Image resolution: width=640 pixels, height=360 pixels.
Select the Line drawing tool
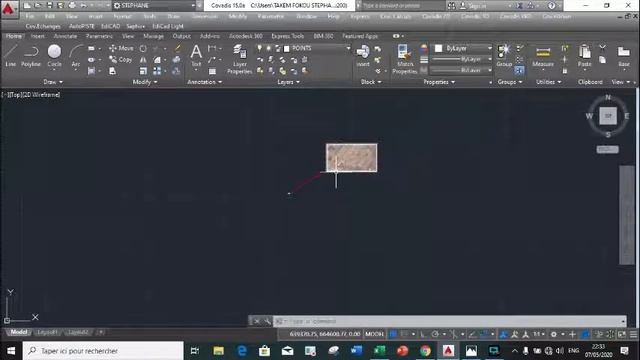(10, 56)
